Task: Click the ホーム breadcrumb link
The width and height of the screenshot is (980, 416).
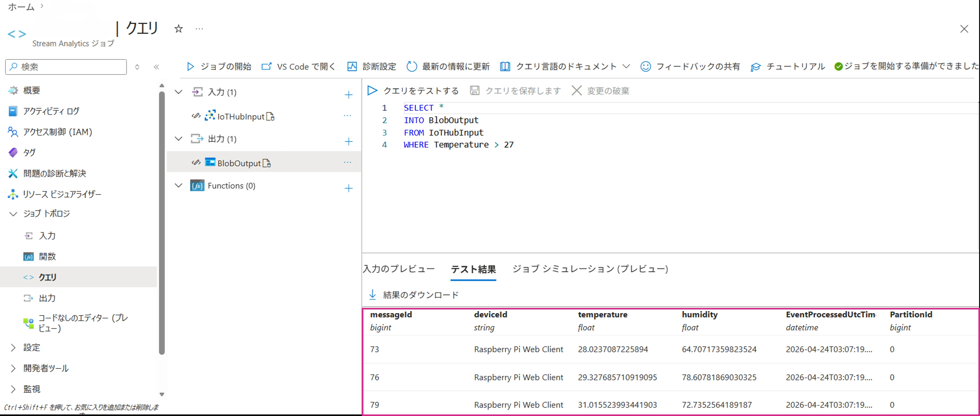Action: 21,6
